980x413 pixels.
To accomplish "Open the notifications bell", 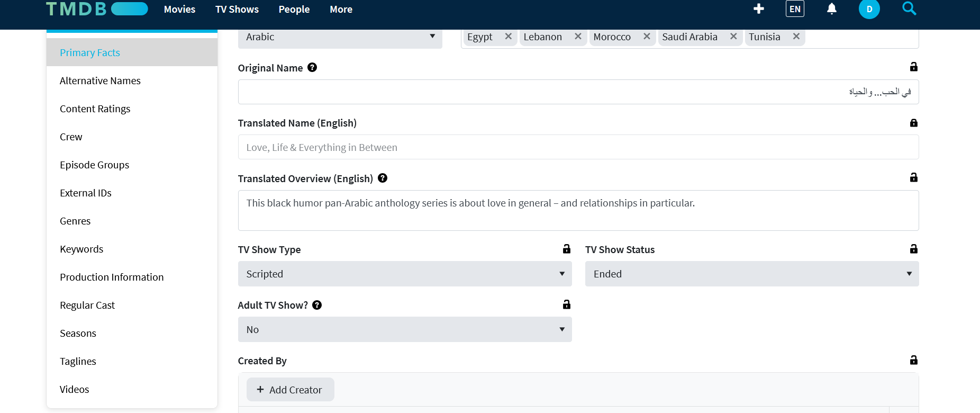I will (x=831, y=9).
